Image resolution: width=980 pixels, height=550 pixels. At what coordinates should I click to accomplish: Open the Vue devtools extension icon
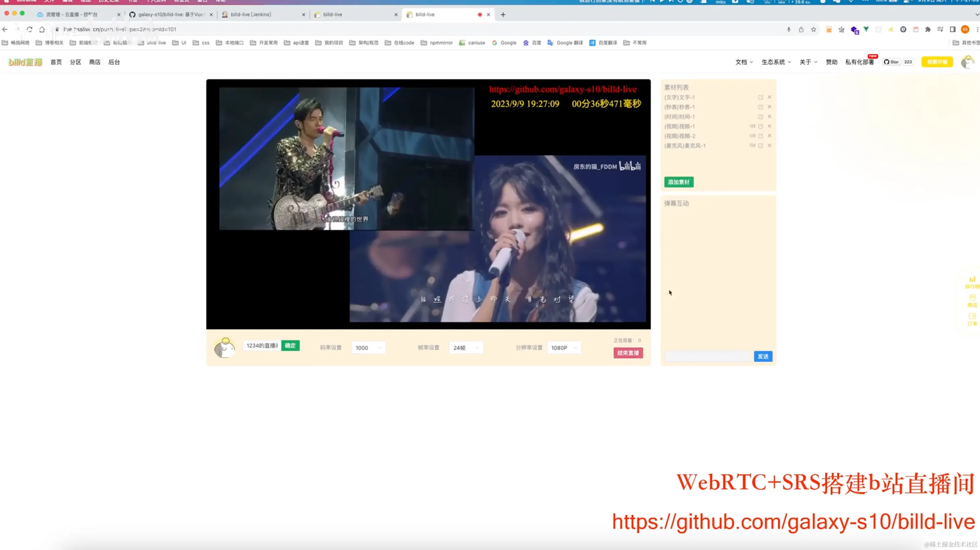point(866,29)
